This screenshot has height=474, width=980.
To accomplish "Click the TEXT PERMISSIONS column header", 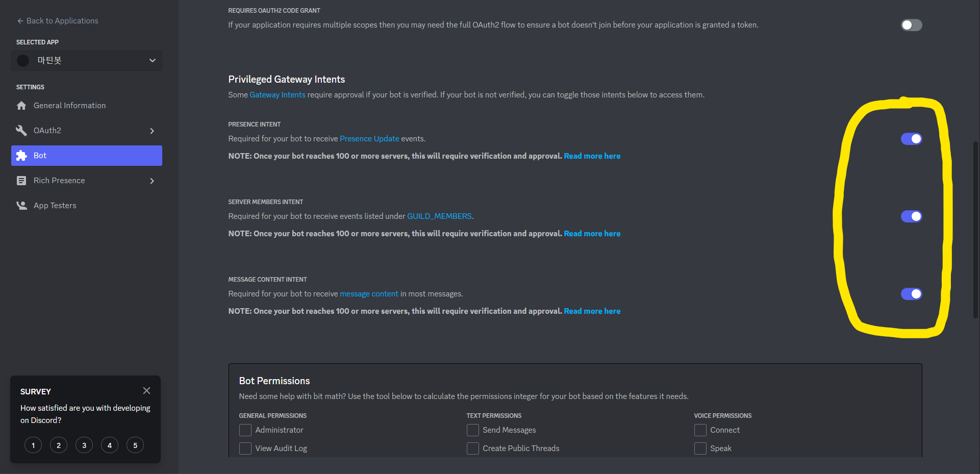I will [x=494, y=416].
